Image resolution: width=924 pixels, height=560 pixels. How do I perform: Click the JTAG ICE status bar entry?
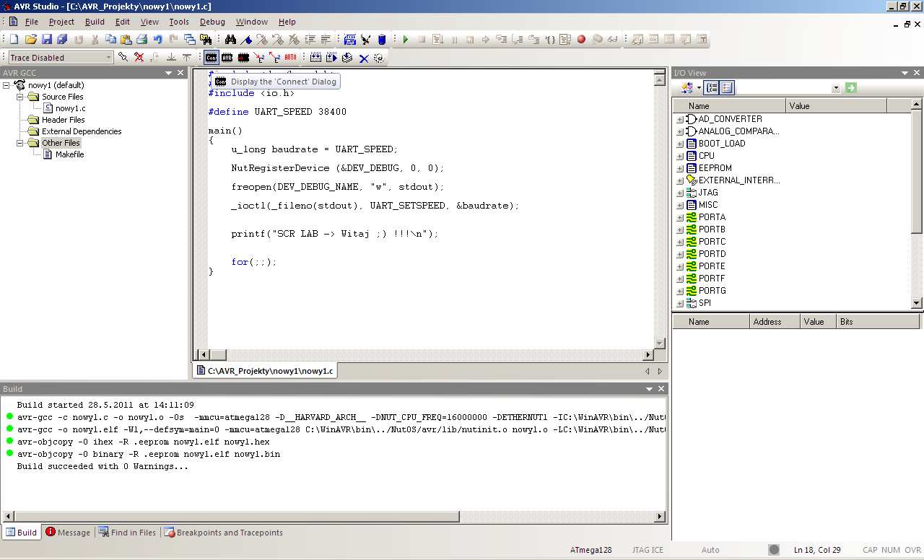tap(647, 550)
